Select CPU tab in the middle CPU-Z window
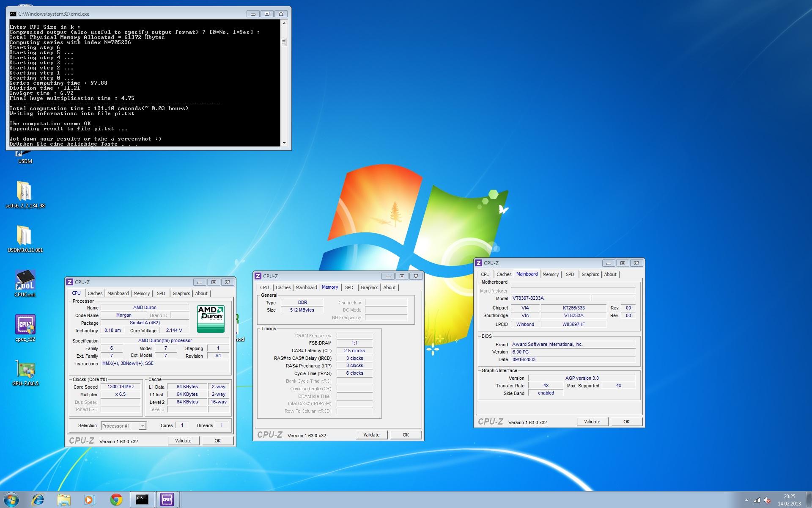812x508 pixels. pyautogui.click(x=265, y=287)
